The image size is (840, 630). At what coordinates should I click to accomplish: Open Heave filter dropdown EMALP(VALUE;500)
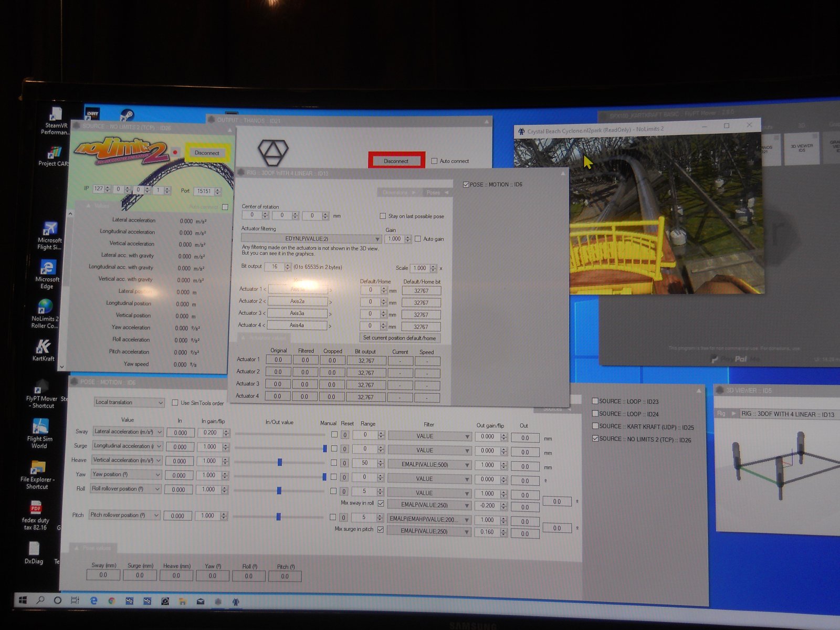pyautogui.click(x=429, y=465)
